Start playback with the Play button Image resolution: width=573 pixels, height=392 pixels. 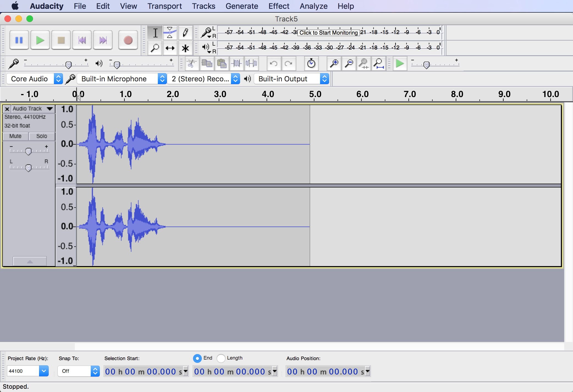[40, 40]
